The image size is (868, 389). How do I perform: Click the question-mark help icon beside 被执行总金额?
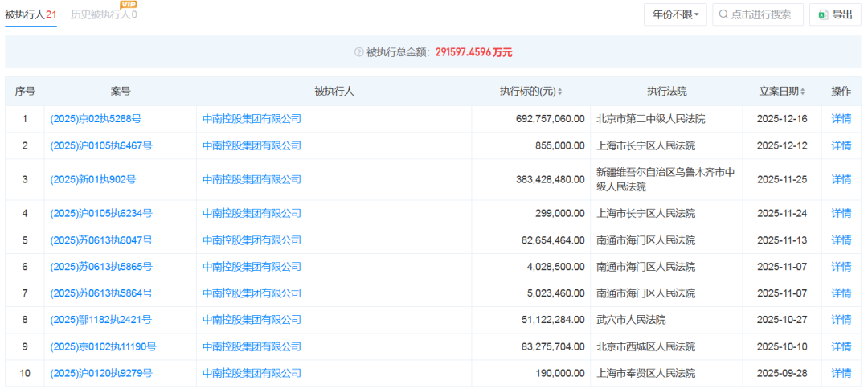(358, 52)
